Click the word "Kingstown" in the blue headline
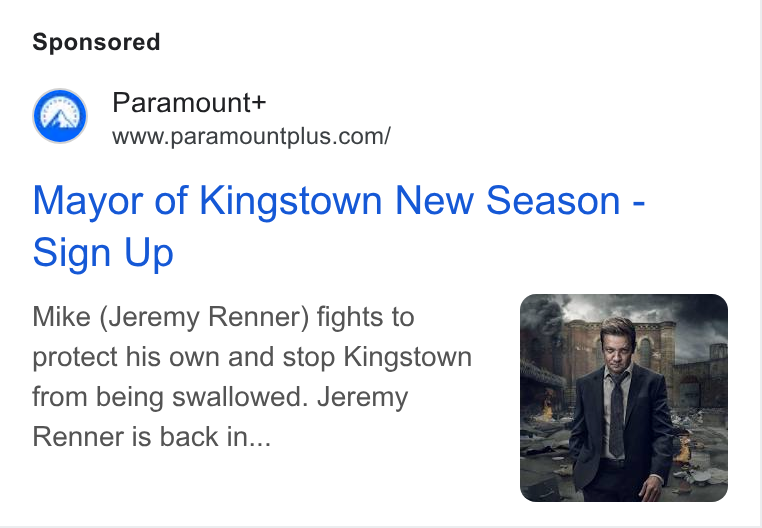The width and height of the screenshot is (762, 528). (291, 201)
